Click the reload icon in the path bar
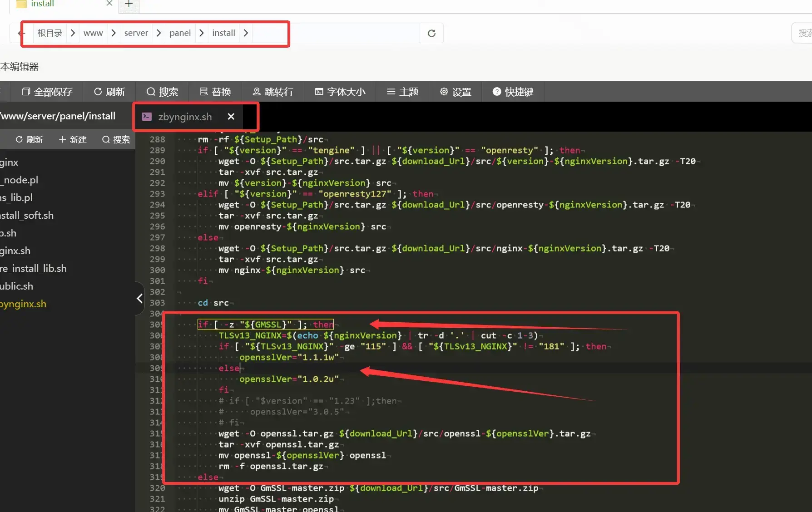Image resolution: width=812 pixels, height=512 pixels. coord(431,33)
